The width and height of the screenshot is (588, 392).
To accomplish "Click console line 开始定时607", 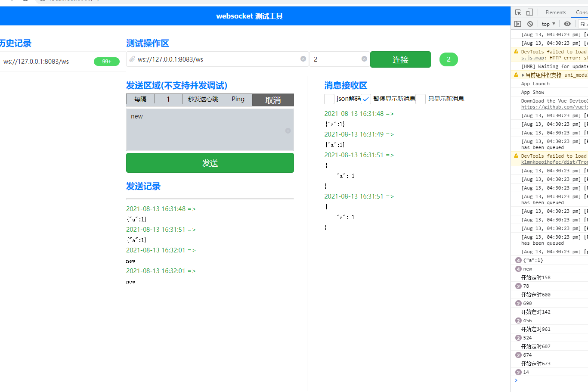I will pos(536,346).
